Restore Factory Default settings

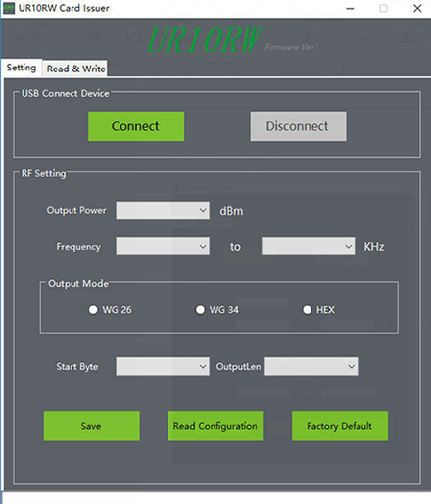(340, 426)
